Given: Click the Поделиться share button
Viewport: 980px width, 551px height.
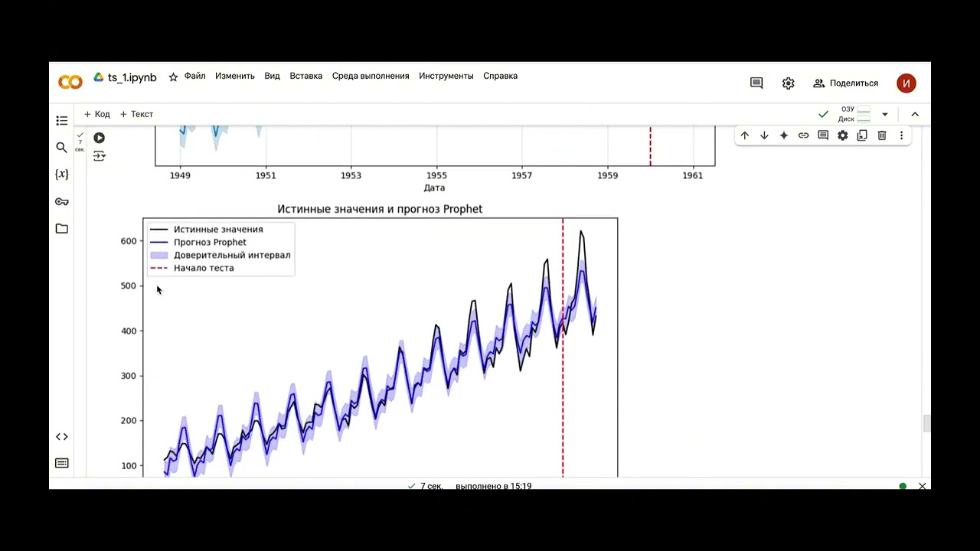Looking at the screenshot, I should (x=846, y=83).
